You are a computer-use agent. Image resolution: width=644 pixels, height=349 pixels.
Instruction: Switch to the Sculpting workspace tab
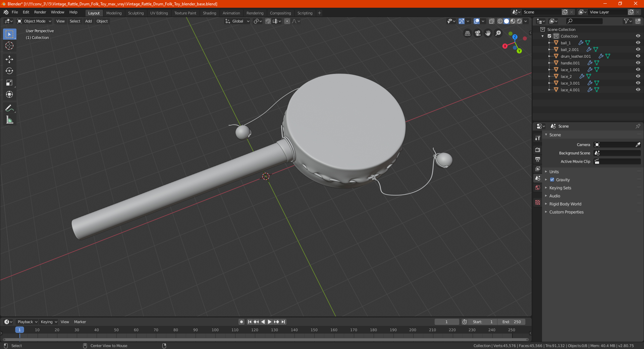coord(136,13)
